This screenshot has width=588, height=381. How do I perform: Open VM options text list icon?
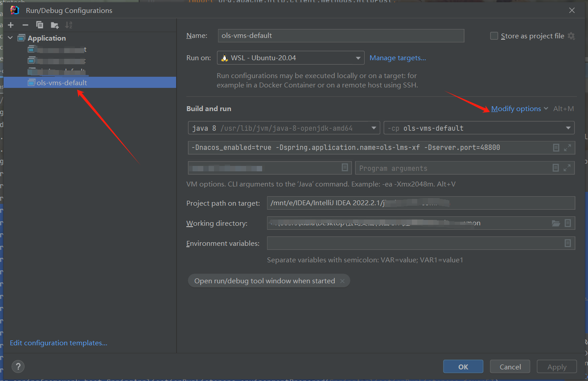[x=556, y=148]
